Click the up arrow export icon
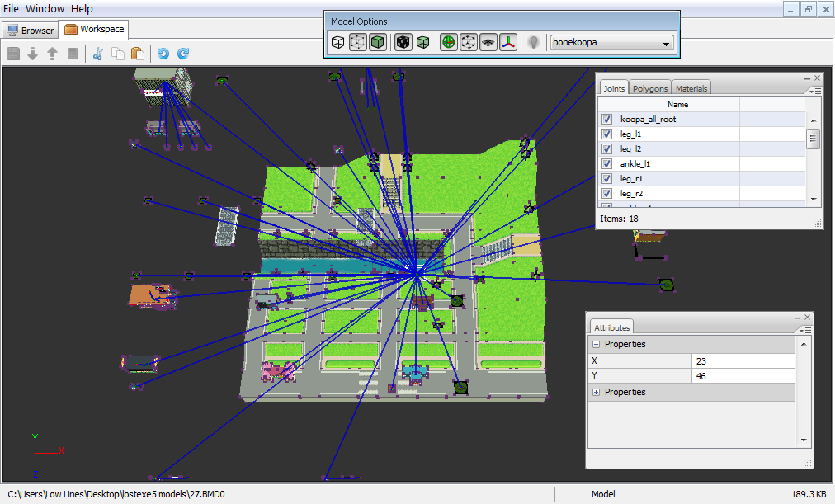 pos(52,54)
